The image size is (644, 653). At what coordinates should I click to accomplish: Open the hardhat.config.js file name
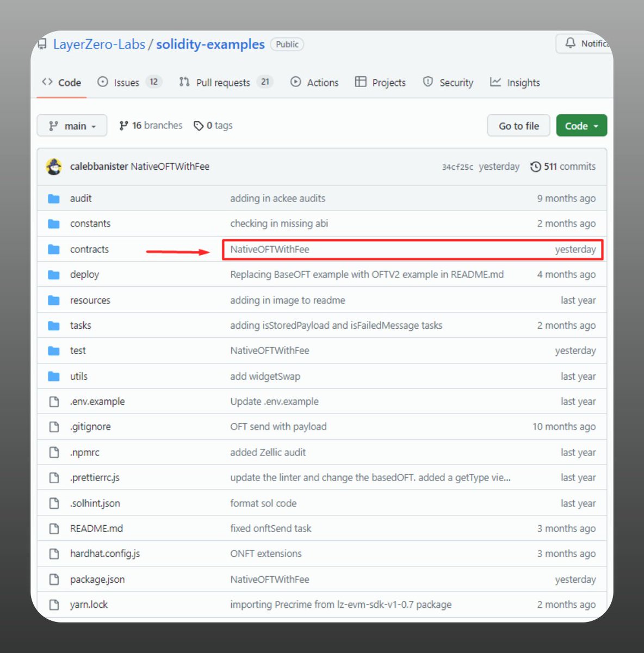coord(105,554)
